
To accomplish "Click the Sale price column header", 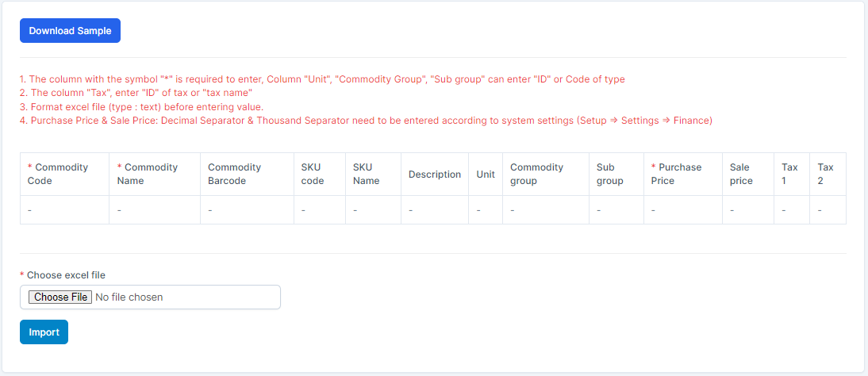I will tap(741, 174).
